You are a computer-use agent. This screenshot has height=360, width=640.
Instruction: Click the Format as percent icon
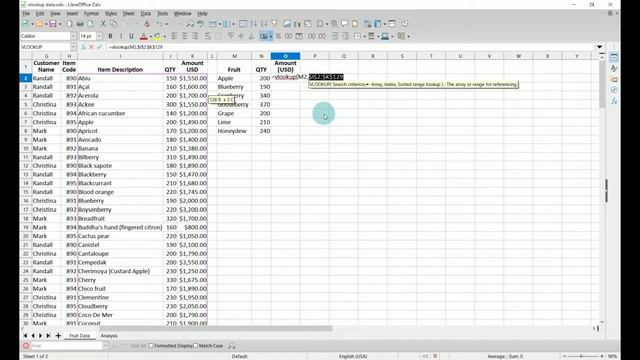point(278,36)
